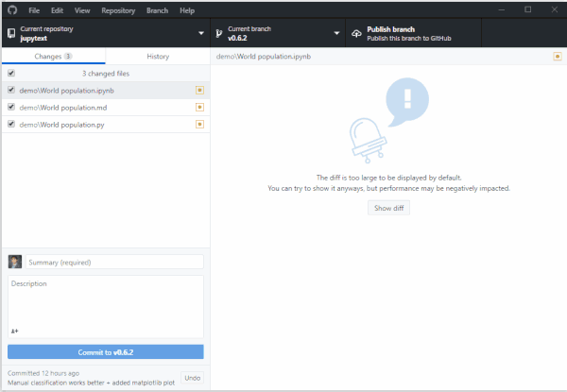Click modified status icon for World population.md
Image resolution: width=567 pixels, height=392 pixels.
(x=199, y=108)
